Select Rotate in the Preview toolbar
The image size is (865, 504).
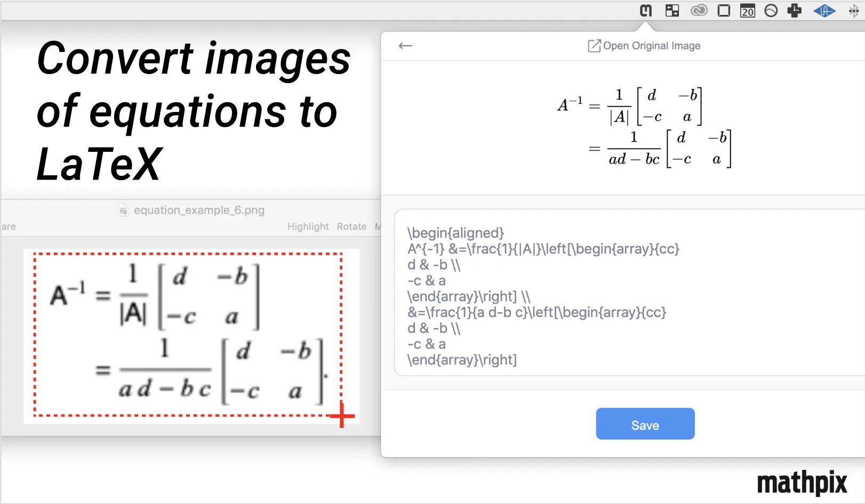tap(351, 226)
